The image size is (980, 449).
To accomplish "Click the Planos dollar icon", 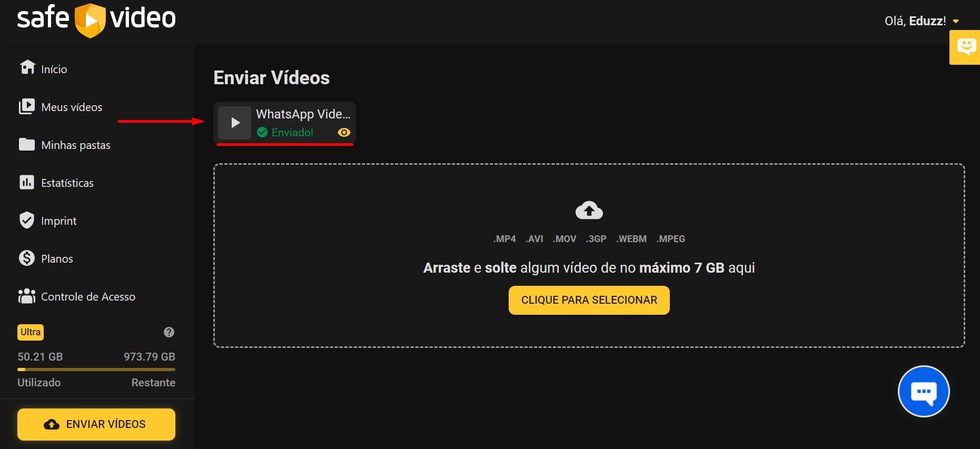I will point(27,258).
